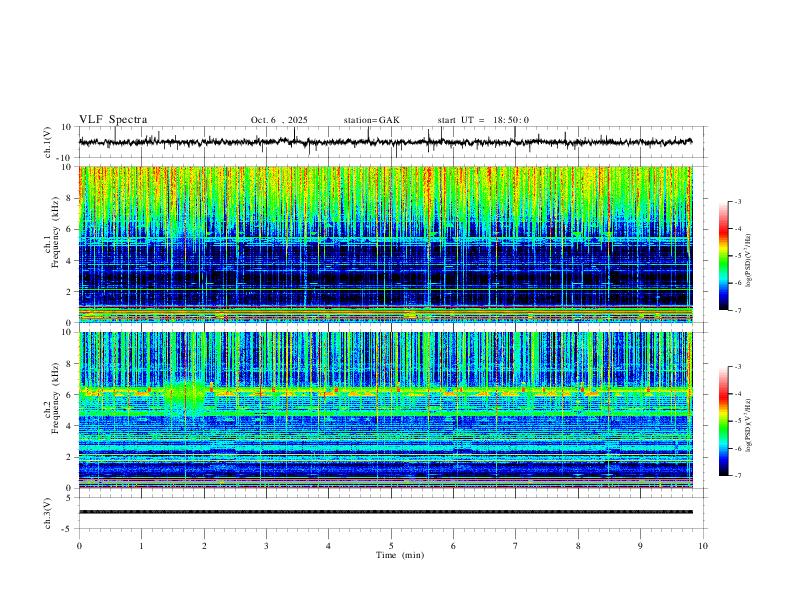Click the "6" kHz tick of ch.2 spectrogram
This screenshot has height=612, width=792.
pyautogui.click(x=70, y=395)
